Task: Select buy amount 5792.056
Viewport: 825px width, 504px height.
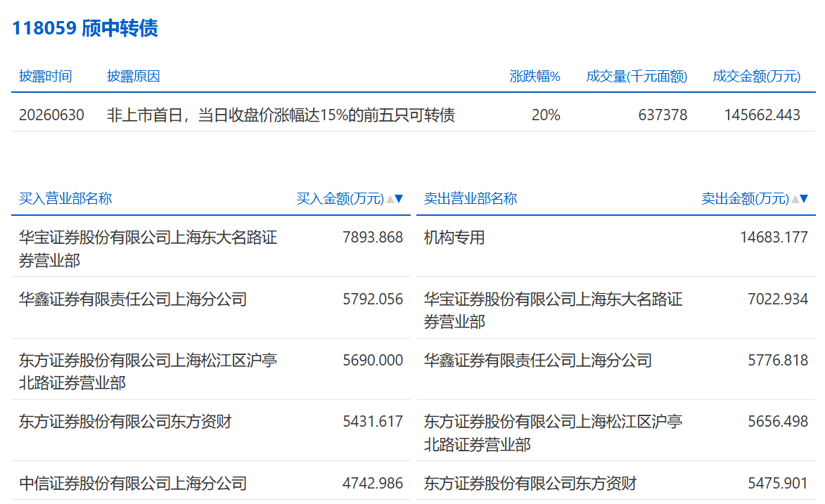Action: pos(373,299)
